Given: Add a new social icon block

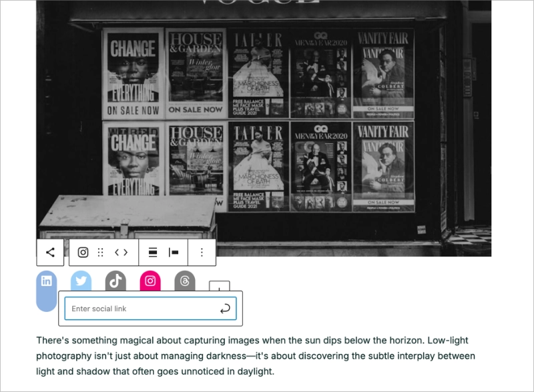Looking at the screenshot, I should [220, 286].
